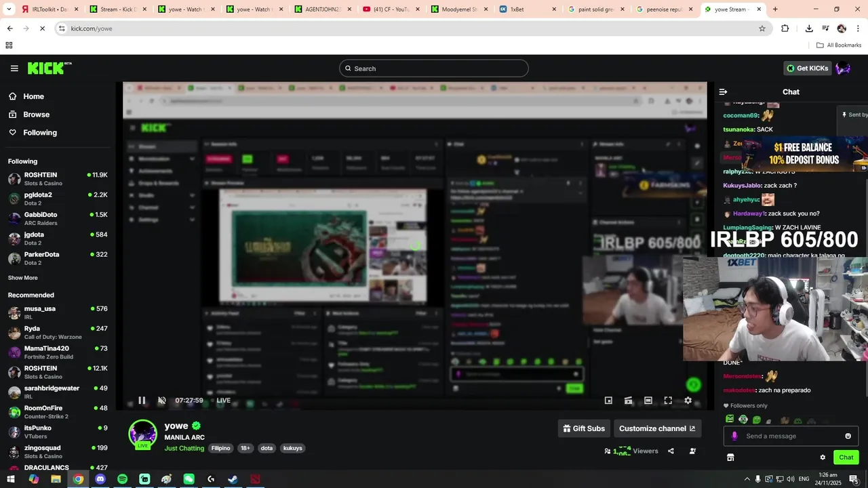Click the Send a message field
This screenshot has height=488, width=868.
[x=791, y=436]
